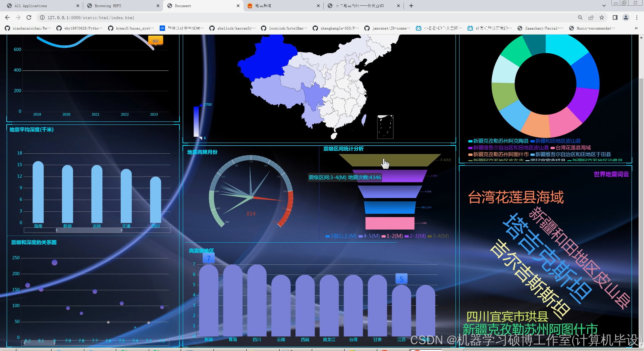Reload the current page
Image resolution: width=644 pixels, height=351 pixels.
(29, 17)
